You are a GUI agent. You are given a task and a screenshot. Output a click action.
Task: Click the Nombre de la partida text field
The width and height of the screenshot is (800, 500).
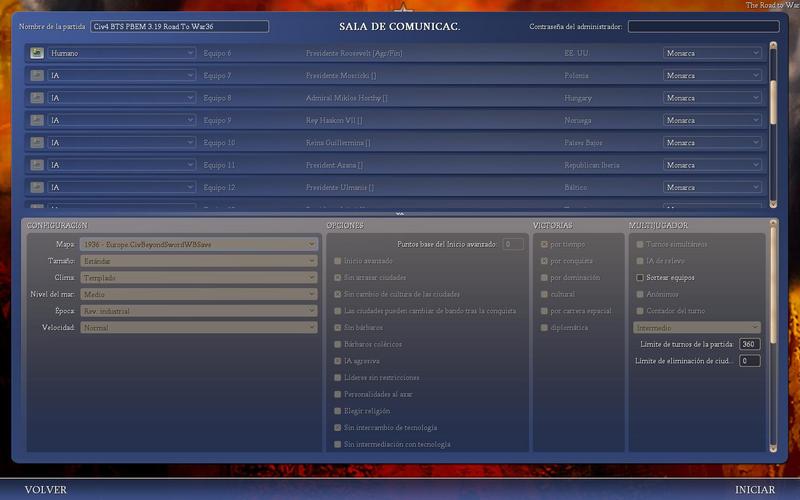(179, 26)
